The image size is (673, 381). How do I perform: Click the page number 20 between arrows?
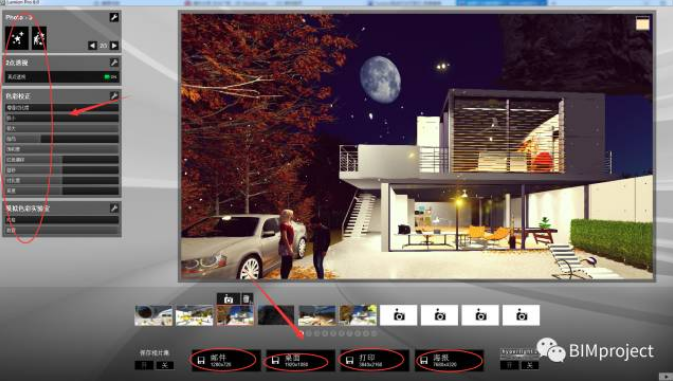(x=103, y=45)
